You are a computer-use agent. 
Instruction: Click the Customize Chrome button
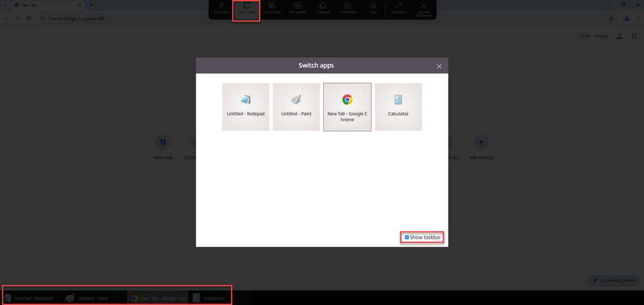[x=614, y=280]
